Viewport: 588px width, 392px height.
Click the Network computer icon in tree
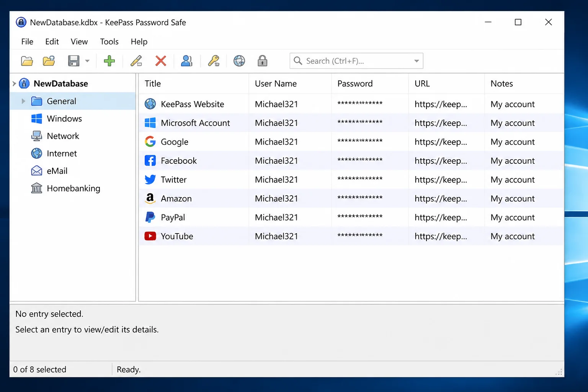pyautogui.click(x=37, y=136)
